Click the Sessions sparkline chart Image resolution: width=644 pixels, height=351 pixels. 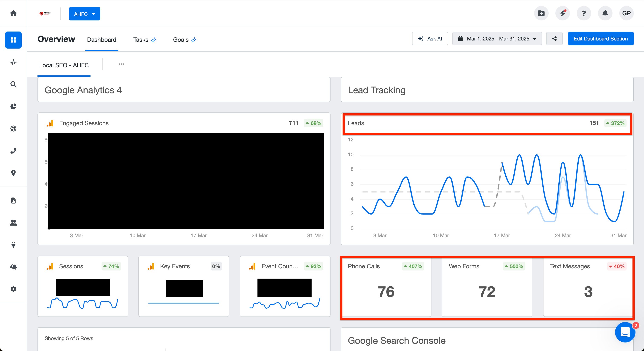82,303
